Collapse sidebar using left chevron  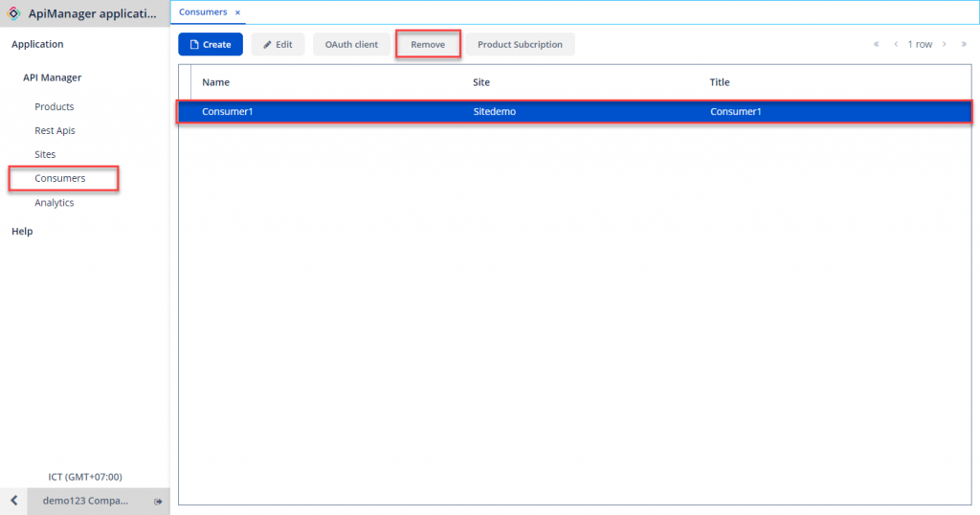[x=13, y=501]
